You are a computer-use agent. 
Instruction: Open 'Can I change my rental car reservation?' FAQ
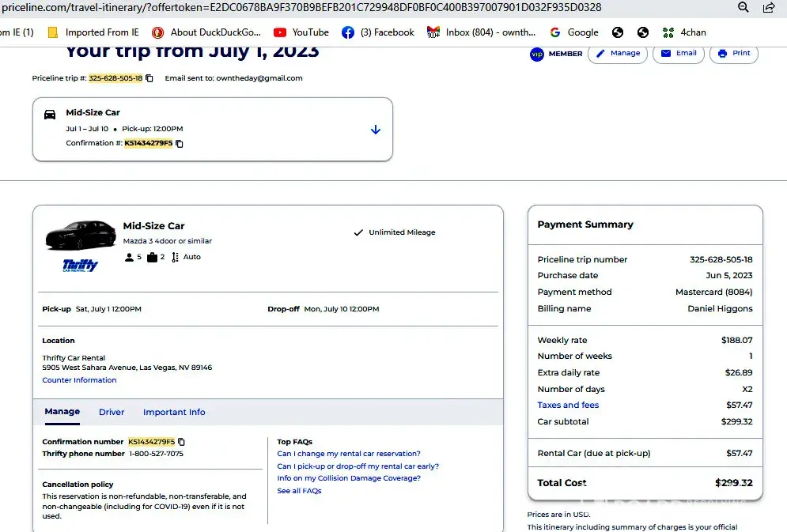coord(349,454)
